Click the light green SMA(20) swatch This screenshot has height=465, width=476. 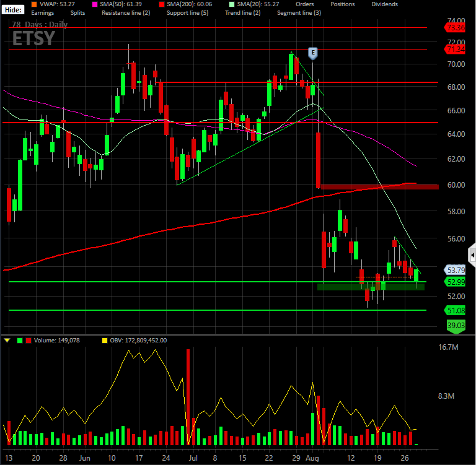click(x=232, y=4)
